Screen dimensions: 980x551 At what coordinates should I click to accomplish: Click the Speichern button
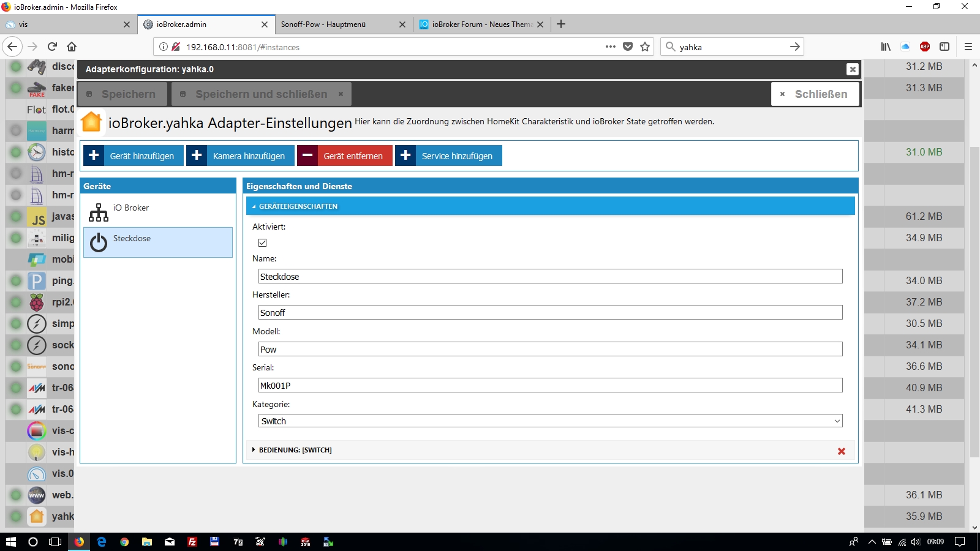(x=122, y=94)
